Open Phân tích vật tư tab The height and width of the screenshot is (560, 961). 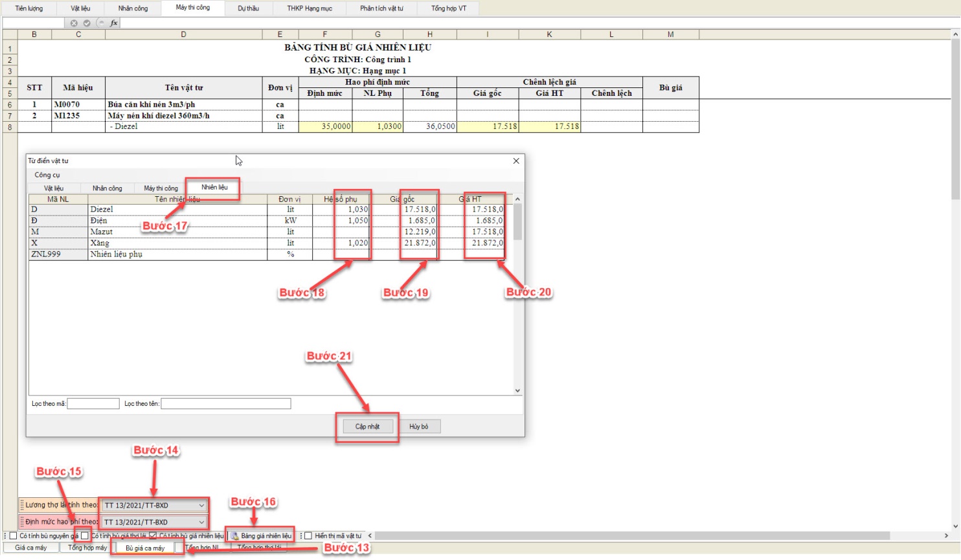381,8
